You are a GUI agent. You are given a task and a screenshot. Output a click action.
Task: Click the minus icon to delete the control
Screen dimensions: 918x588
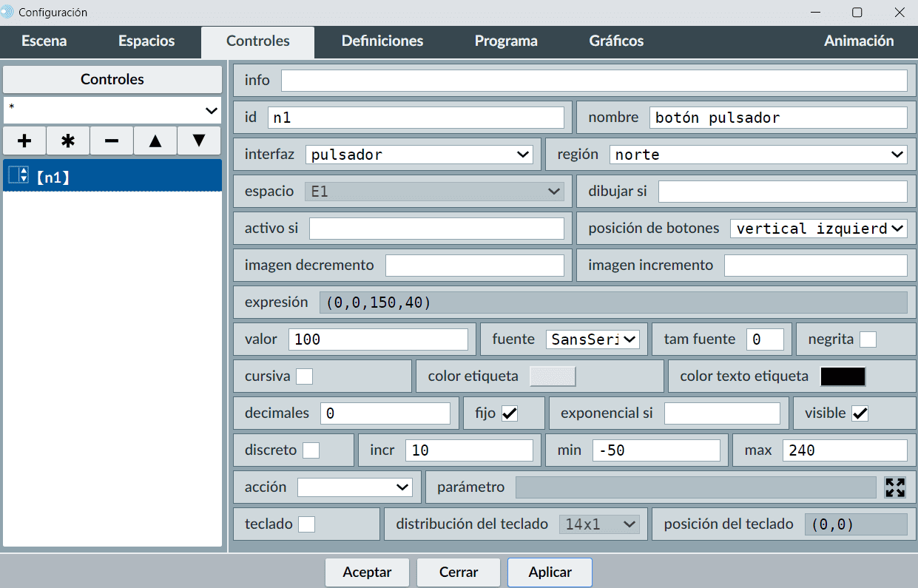click(x=112, y=141)
